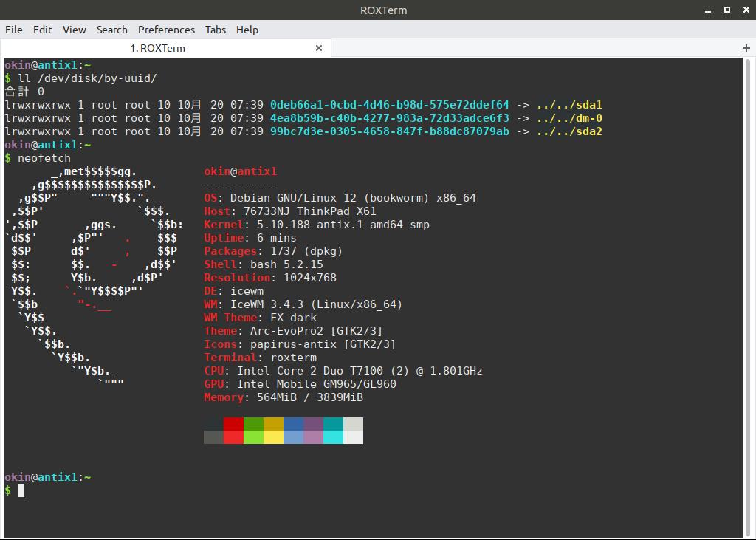Click the UUID starting with 4ea8b59b
The height and width of the screenshot is (540, 756).
390,118
